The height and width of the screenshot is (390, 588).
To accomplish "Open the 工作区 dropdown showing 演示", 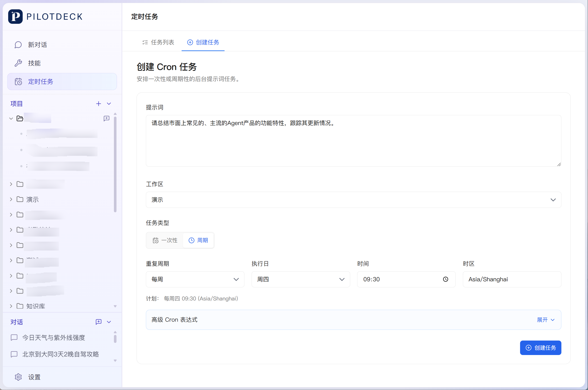I will click(x=353, y=200).
